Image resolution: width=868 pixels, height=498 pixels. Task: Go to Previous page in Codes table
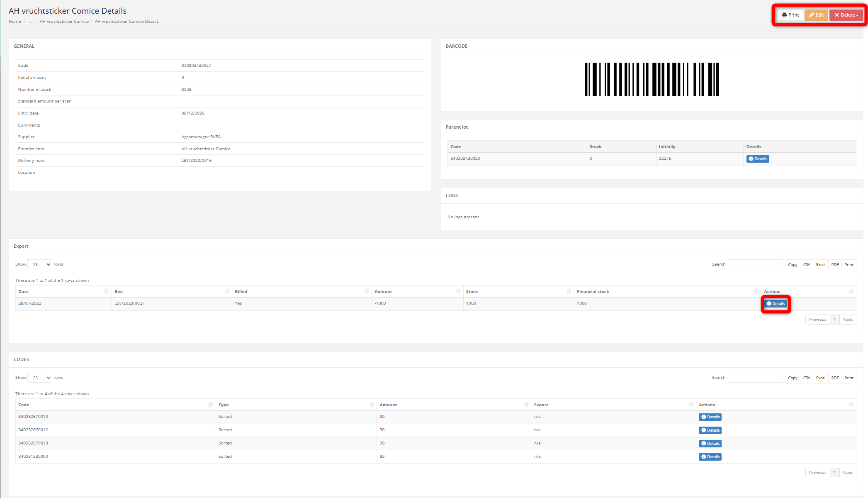[817, 473]
